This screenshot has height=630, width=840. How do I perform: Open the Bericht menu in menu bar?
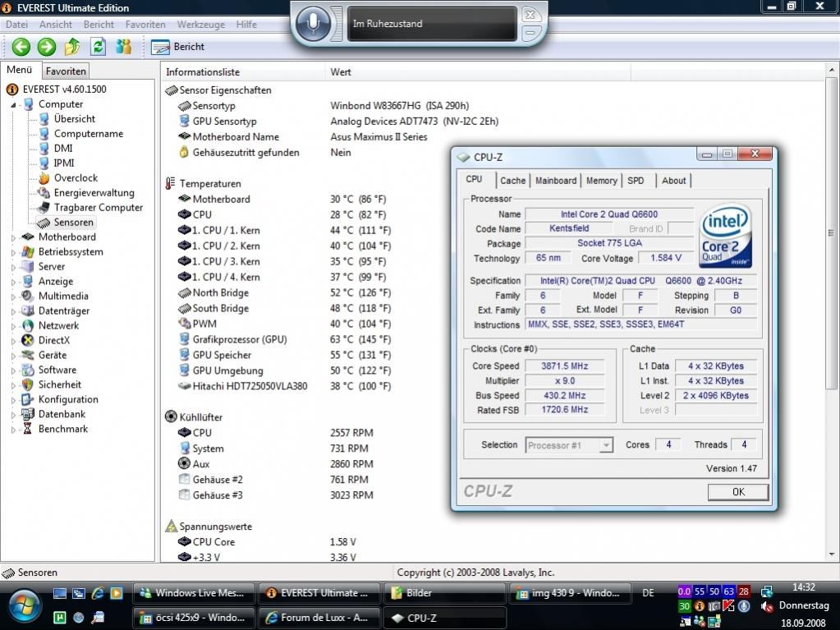click(99, 25)
